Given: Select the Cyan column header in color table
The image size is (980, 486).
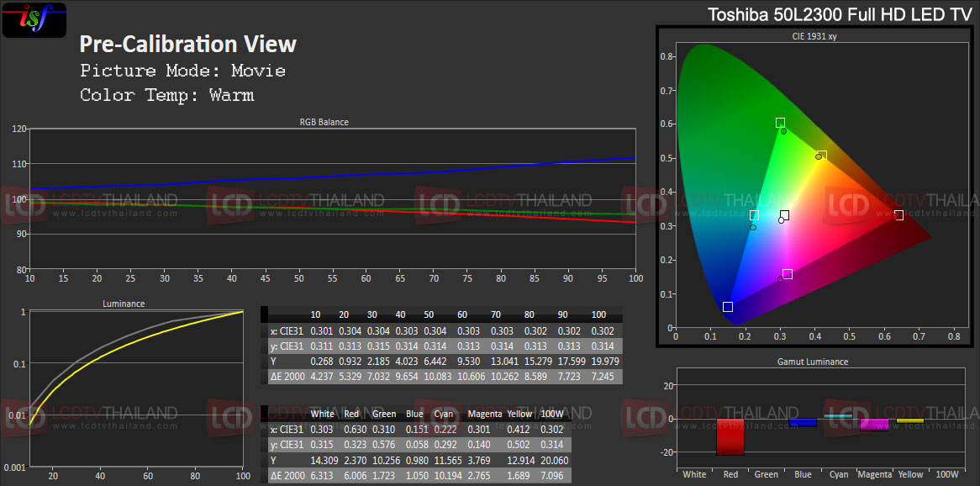Looking at the screenshot, I should (444, 414).
